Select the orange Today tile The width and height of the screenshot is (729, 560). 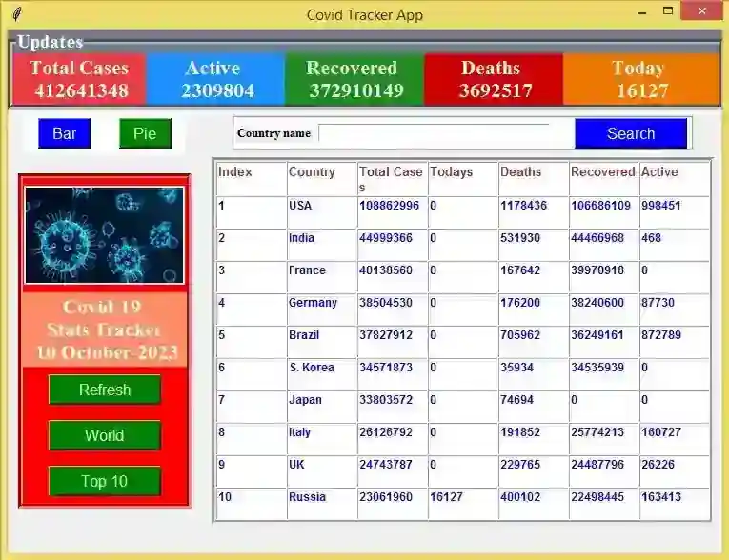coord(640,79)
